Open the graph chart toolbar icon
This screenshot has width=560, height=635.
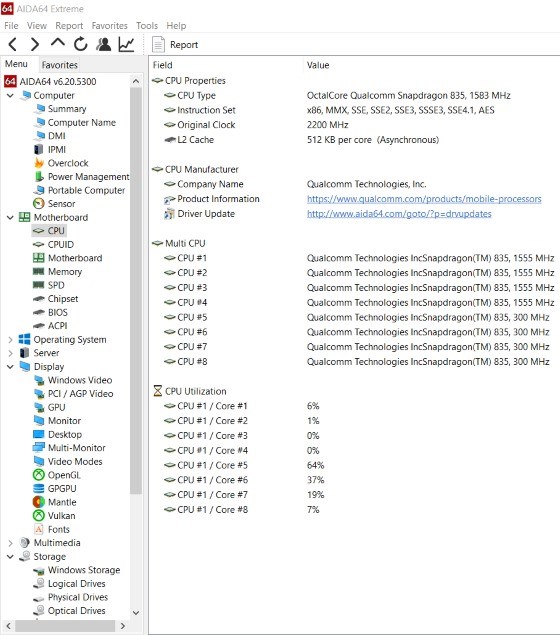point(126,44)
